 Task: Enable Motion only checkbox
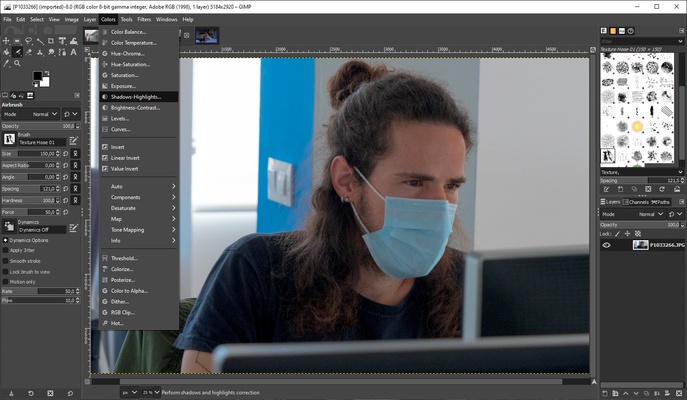pyautogui.click(x=6, y=282)
